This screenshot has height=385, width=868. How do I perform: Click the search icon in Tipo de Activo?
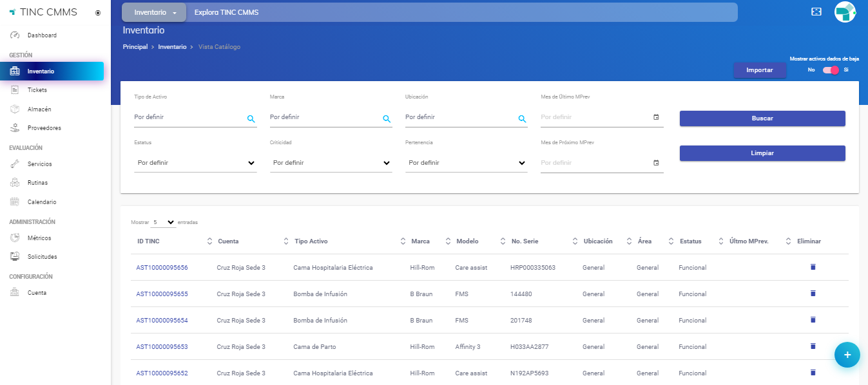click(251, 118)
